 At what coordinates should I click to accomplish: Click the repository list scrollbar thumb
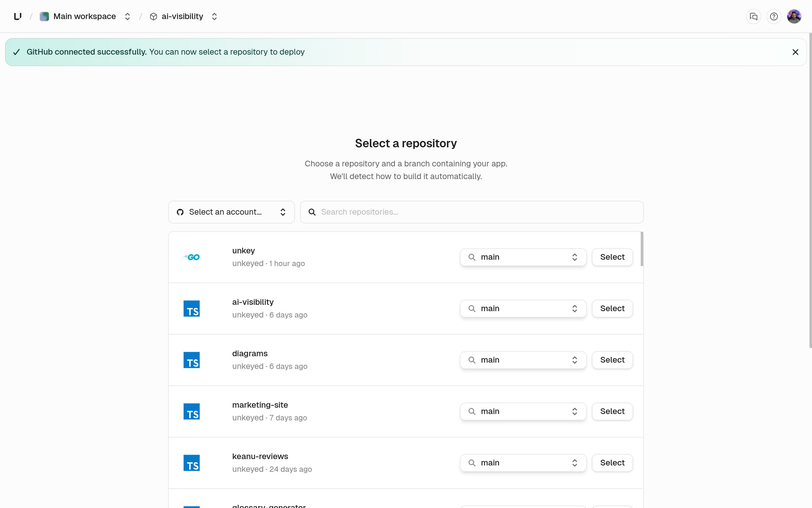click(642, 249)
